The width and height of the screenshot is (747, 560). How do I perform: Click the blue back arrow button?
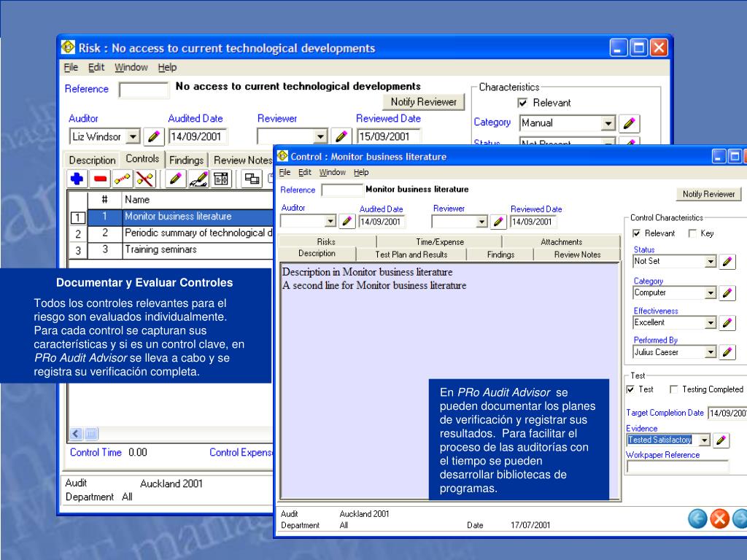pyautogui.click(x=697, y=518)
